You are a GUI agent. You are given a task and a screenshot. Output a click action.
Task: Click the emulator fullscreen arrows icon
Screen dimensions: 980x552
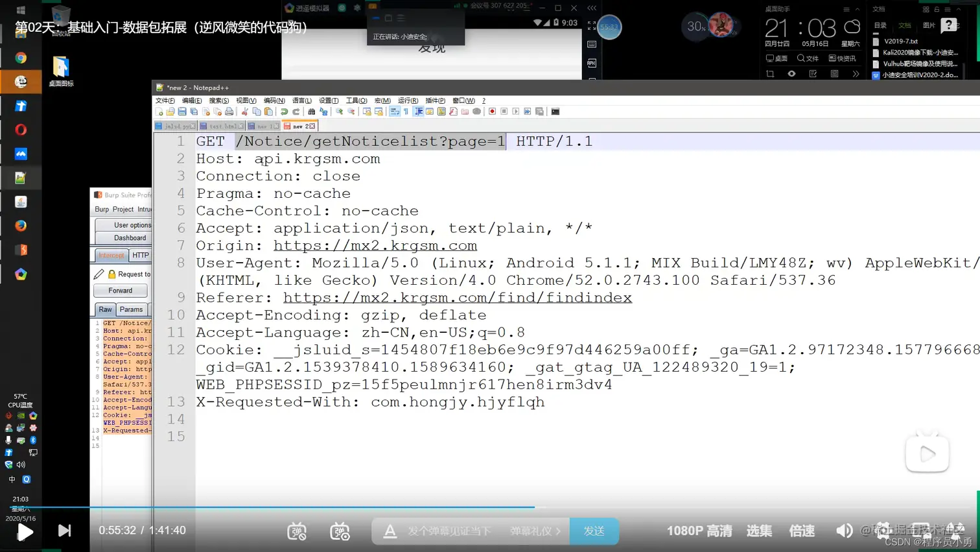(592, 25)
